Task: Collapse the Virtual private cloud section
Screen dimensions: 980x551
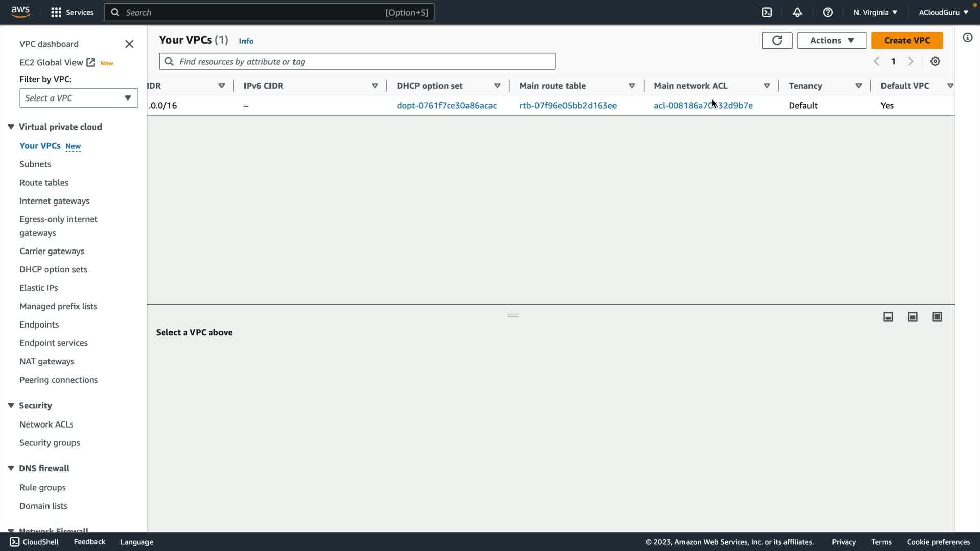Action: tap(11, 127)
